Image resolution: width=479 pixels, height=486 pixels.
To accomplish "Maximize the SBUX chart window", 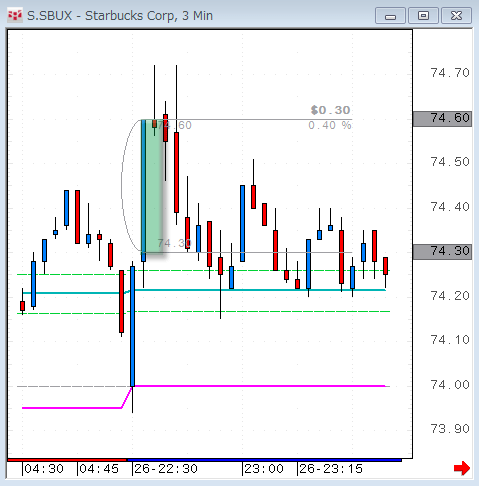I will [x=423, y=16].
